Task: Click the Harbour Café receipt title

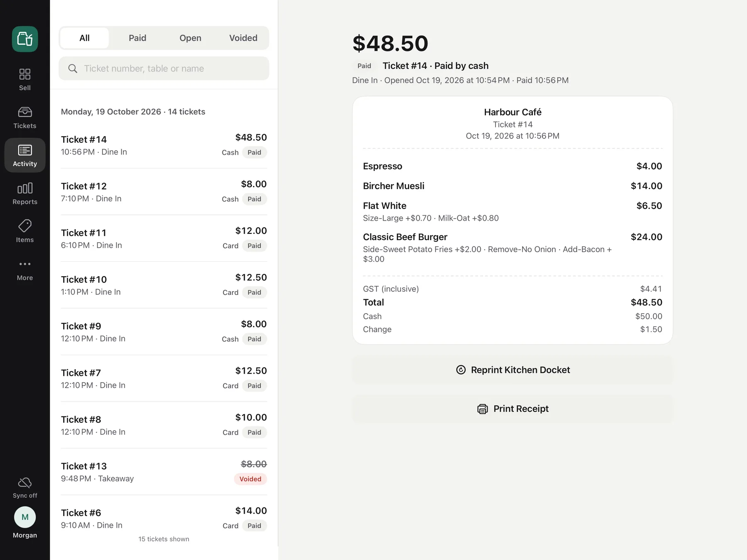Action: tap(513, 112)
